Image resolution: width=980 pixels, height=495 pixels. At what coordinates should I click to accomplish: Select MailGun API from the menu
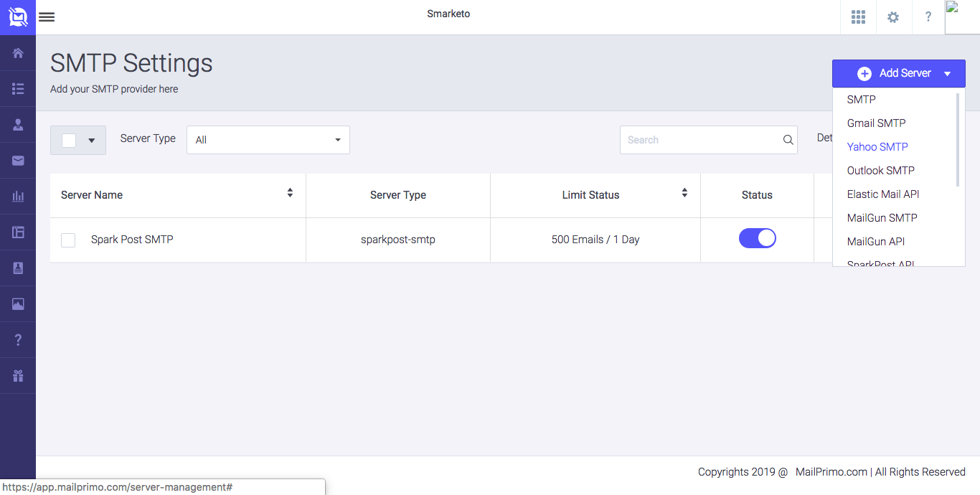click(876, 241)
